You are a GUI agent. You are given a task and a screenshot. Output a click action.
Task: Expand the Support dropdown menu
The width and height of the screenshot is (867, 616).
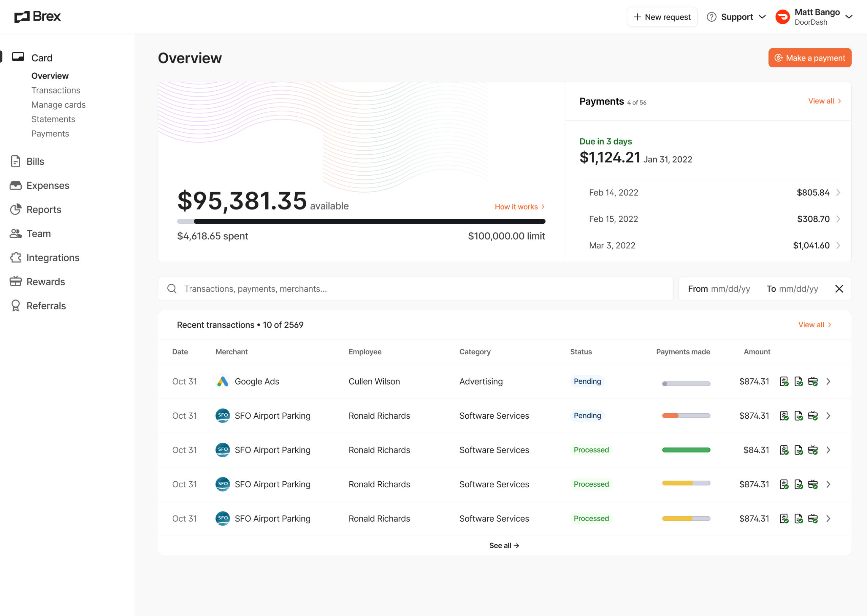tap(737, 17)
